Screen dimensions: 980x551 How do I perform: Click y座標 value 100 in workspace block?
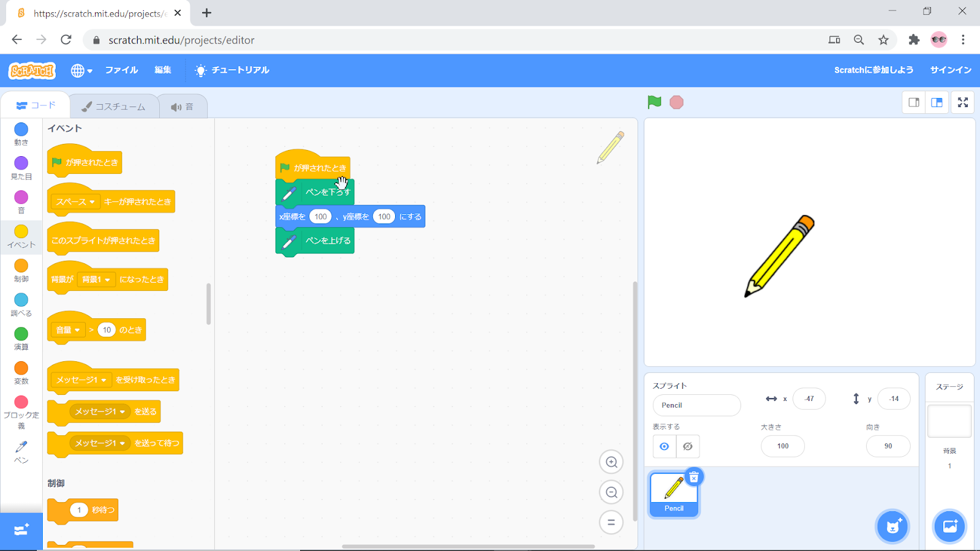384,217
